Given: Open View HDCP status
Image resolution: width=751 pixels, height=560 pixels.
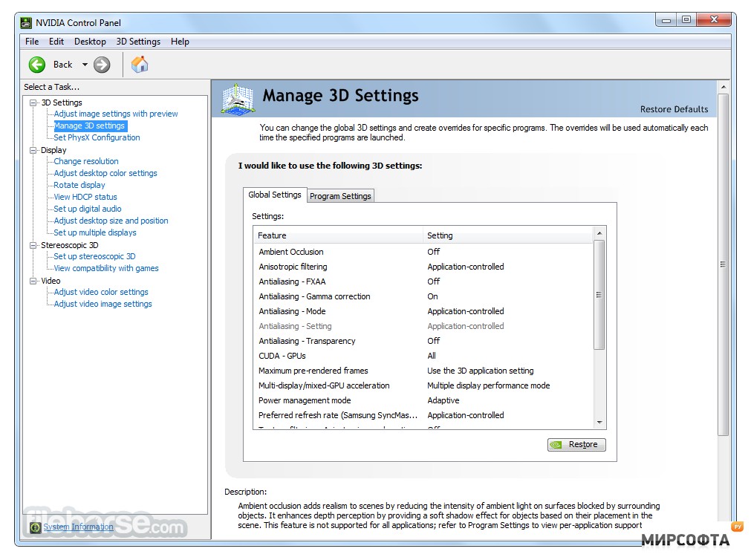Looking at the screenshot, I should (x=85, y=197).
